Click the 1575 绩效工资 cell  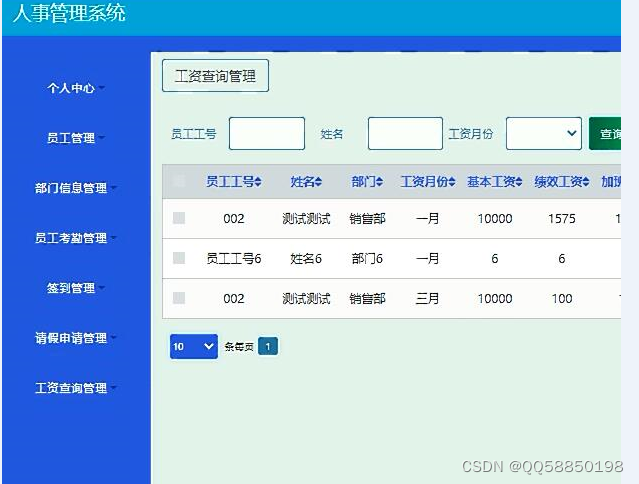562,219
